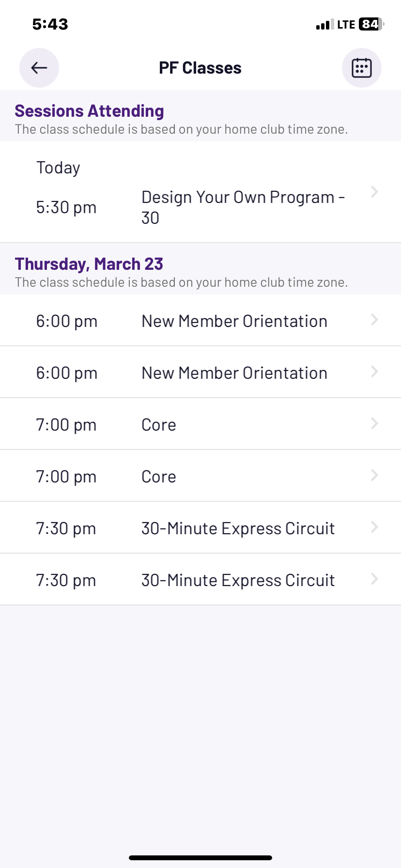401x868 pixels.
Task: Tap the LTE network indicator
Action: pos(346,25)
